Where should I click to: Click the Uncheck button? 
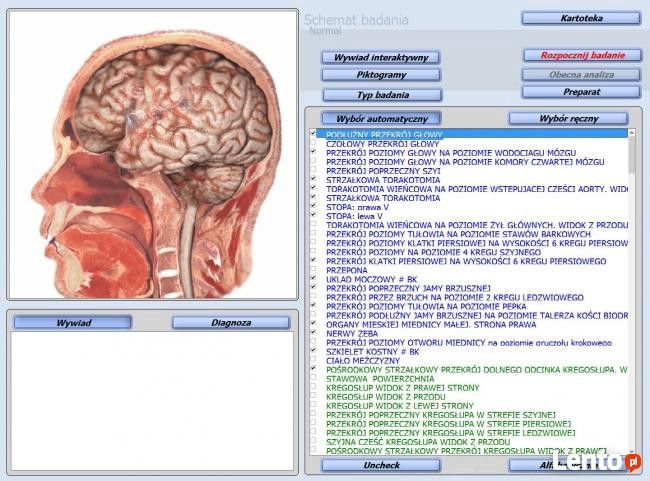pos(381,465)
